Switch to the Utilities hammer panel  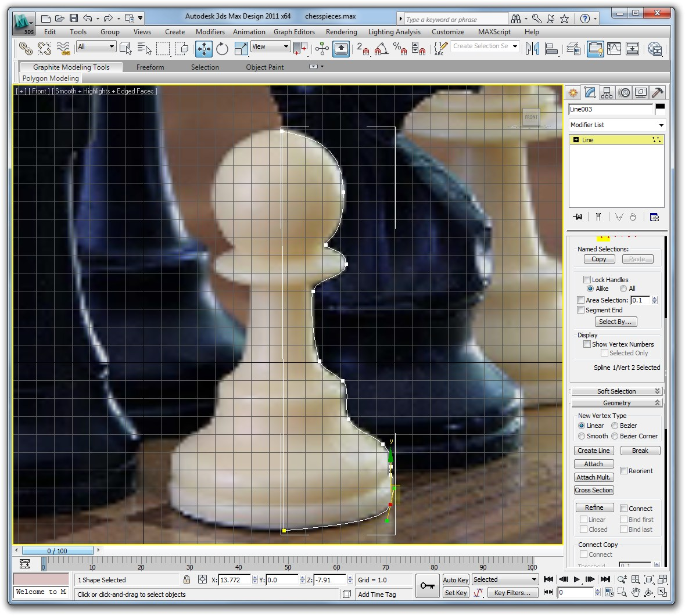(x=657, y=92)
